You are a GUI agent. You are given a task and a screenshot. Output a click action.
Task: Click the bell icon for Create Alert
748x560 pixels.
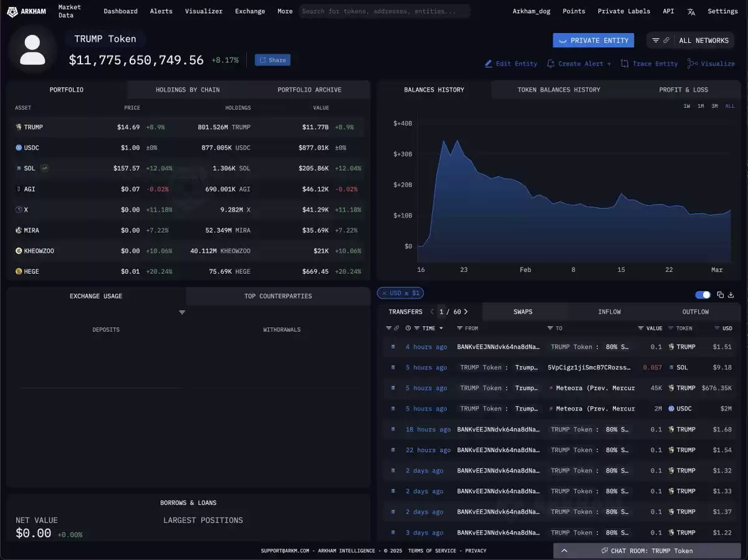coord(550,64)
